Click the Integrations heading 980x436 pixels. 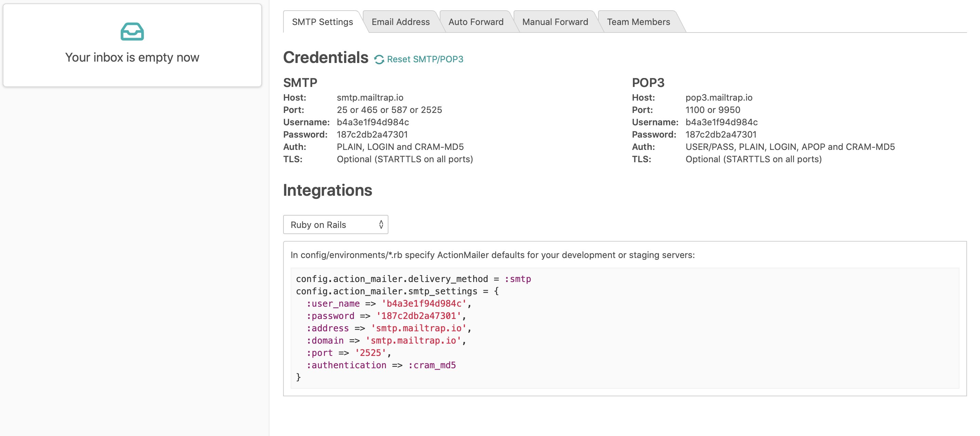coord(328,190)
